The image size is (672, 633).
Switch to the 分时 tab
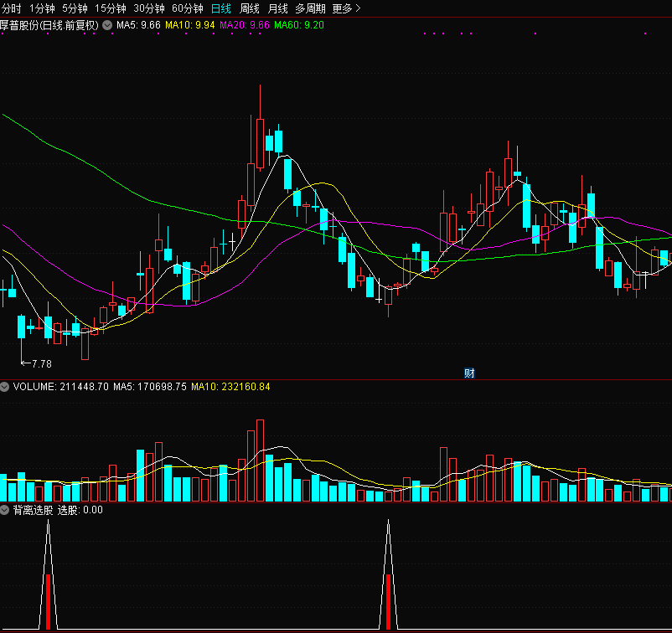[11, 8]
